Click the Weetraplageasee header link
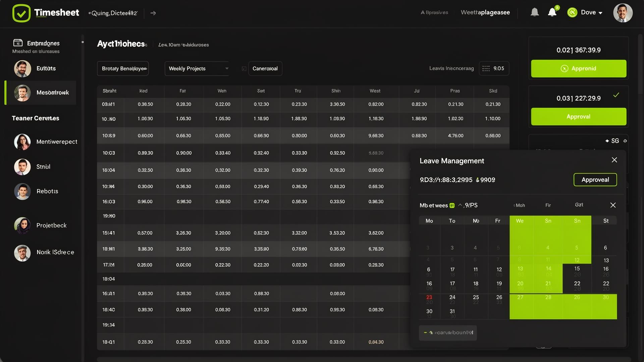This screenshot has height=362, width=644. [485, 12]
